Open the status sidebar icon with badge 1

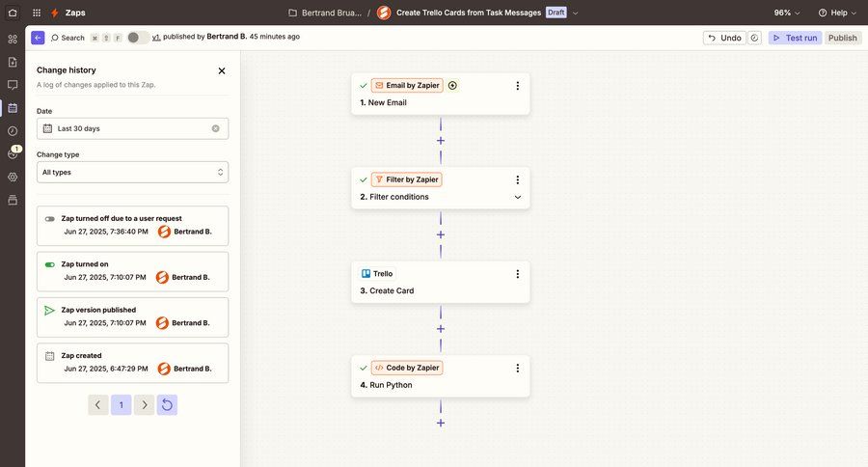(x=13, y=154)
